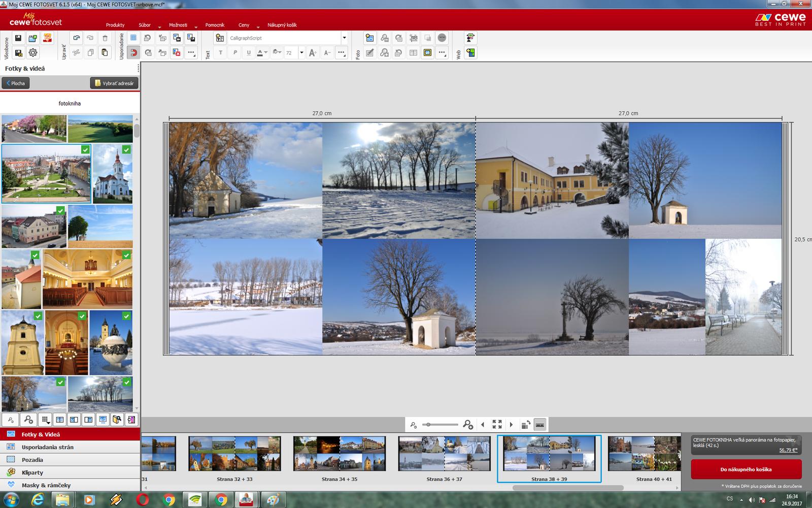Switch to the Pozadia tab
Image resolution: width=812 pixels, height=508 pixels.
[32, 460]
